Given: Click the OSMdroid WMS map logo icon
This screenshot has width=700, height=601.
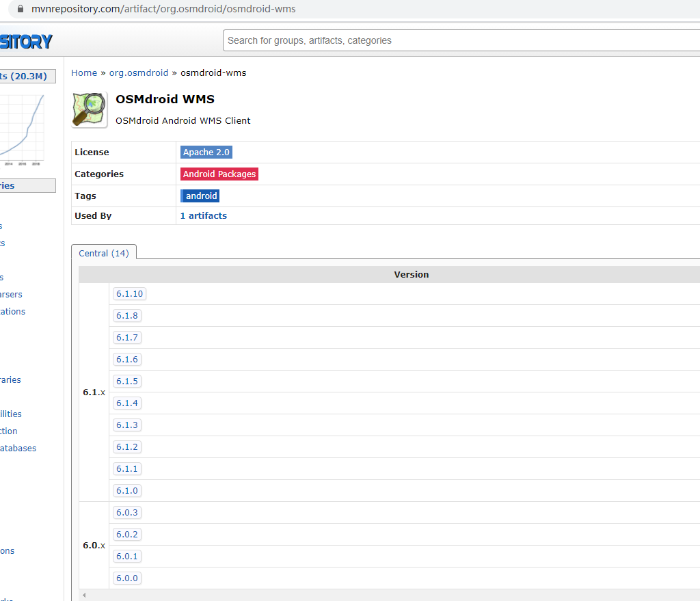Looking at the screenshot, I should (x=90, y=109).
